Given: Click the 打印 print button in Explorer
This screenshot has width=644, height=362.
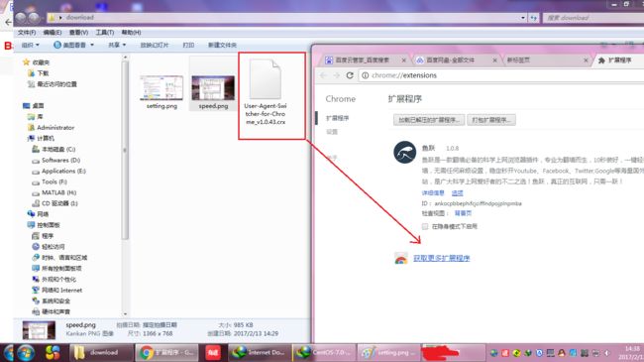Looking at the screenshot, I should pyautogui.click(x=188, y=45).
